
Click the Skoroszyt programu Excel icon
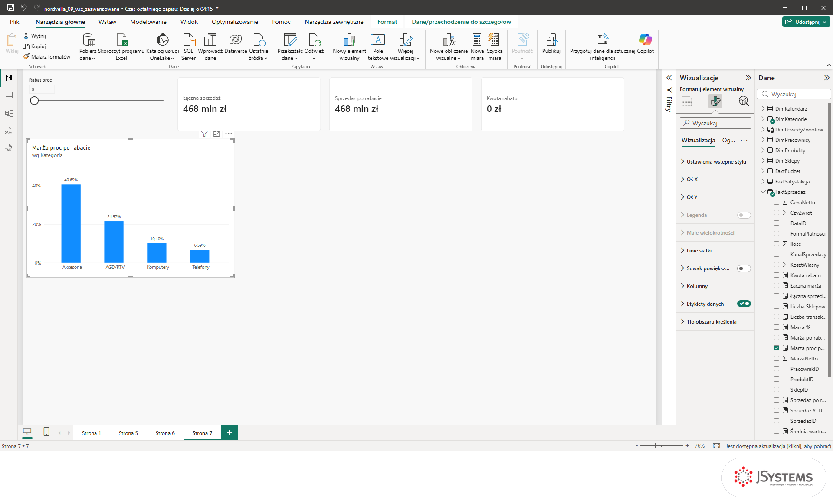click(x=122, y=39)
